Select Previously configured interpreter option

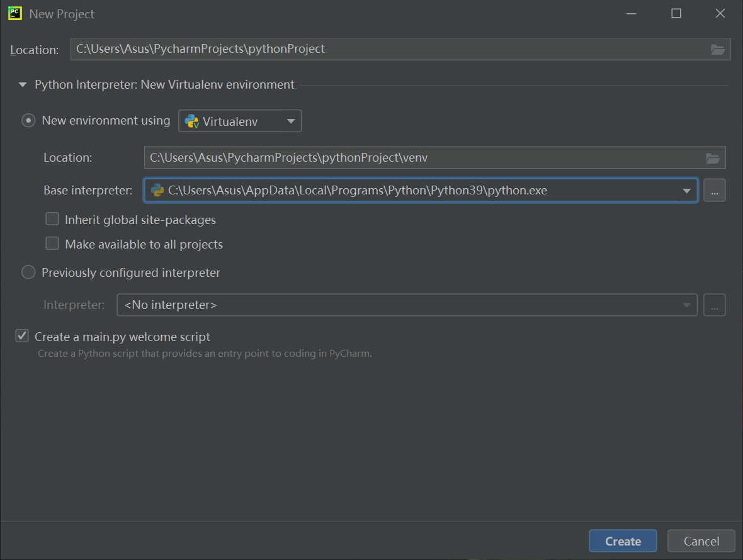coord(28,272)
